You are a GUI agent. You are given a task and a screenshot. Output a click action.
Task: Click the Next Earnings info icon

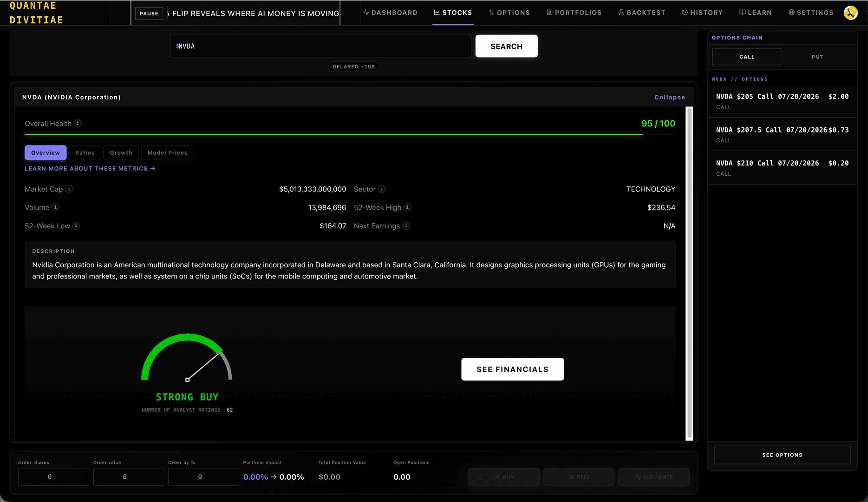[x=406, y=225]
